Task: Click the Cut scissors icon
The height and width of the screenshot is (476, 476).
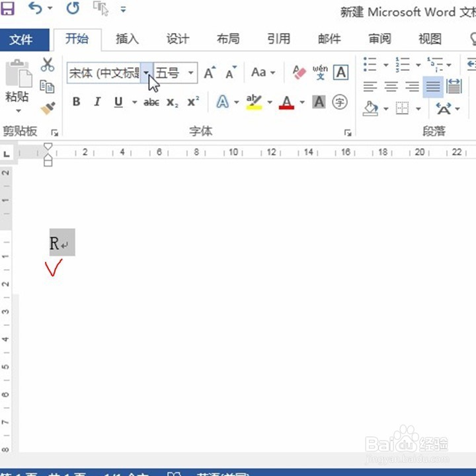Action: (x=48, y=65)
